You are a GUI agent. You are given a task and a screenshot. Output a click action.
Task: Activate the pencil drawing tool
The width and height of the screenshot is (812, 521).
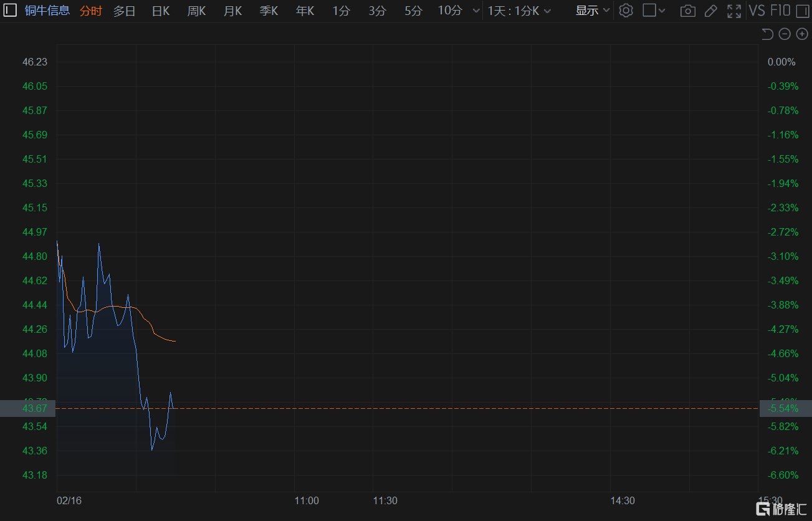coord(710,11)
